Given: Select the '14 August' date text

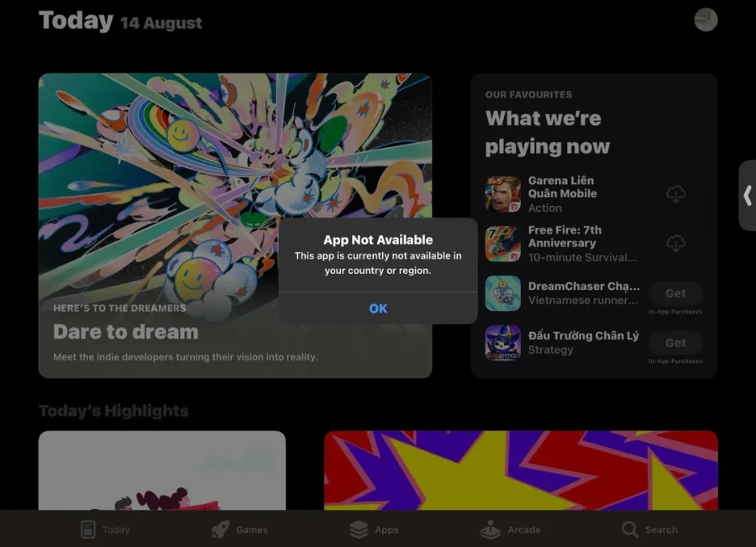Looking at the screenshot, I should coord(161,23).
